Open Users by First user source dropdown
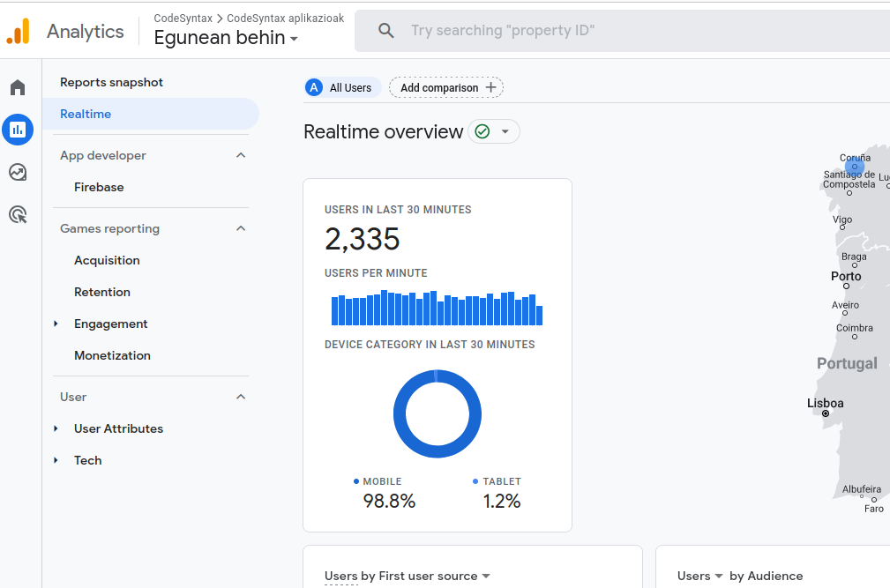The width and height of the screenshot is (890, 588). [485, 577]
